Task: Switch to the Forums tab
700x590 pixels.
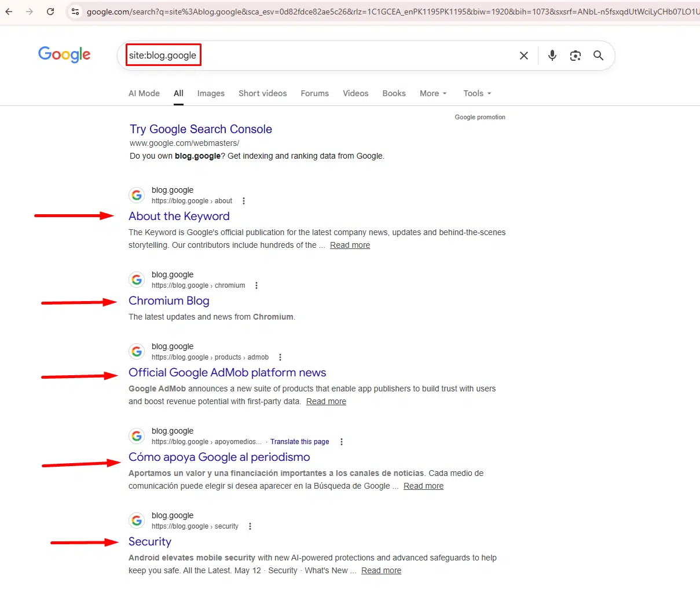Action: (x=315, y=93)
